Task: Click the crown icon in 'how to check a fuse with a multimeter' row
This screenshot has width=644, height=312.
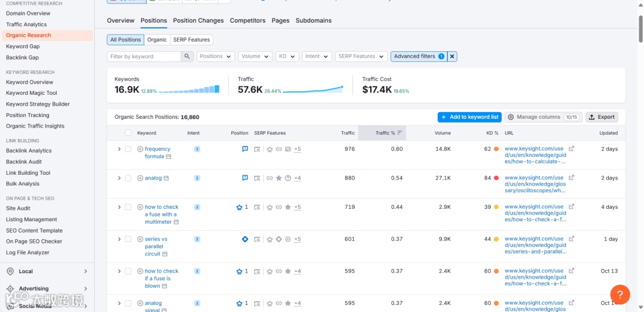Action: point(240,207)
